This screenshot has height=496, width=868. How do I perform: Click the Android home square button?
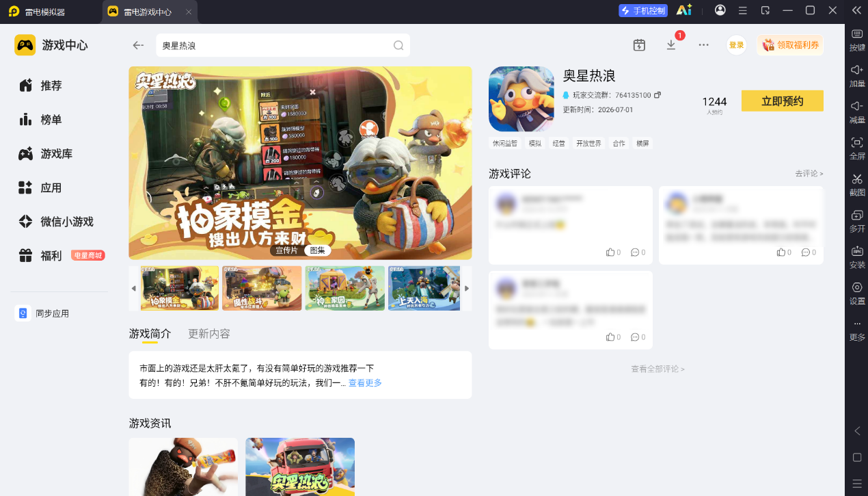(857, 457)
